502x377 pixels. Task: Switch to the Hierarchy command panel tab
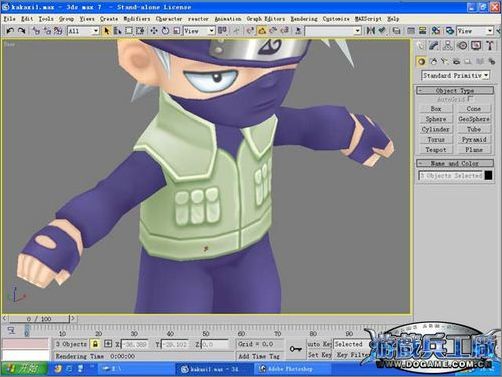click(447, 45)
